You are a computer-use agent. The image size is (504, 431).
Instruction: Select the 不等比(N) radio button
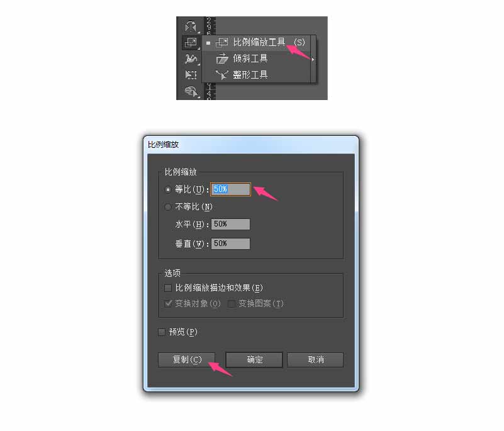tap(168, 206)
